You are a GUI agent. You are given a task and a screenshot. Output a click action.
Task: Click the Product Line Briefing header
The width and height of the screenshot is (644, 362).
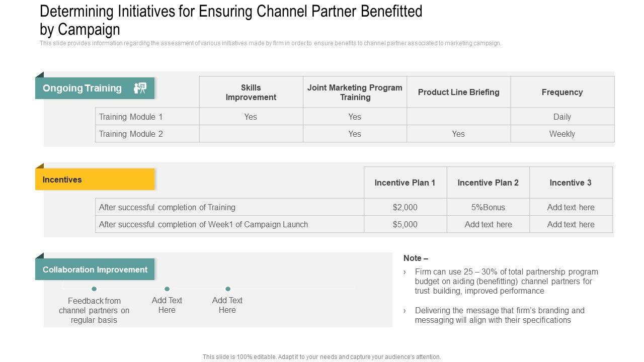[x=458, y=93]
